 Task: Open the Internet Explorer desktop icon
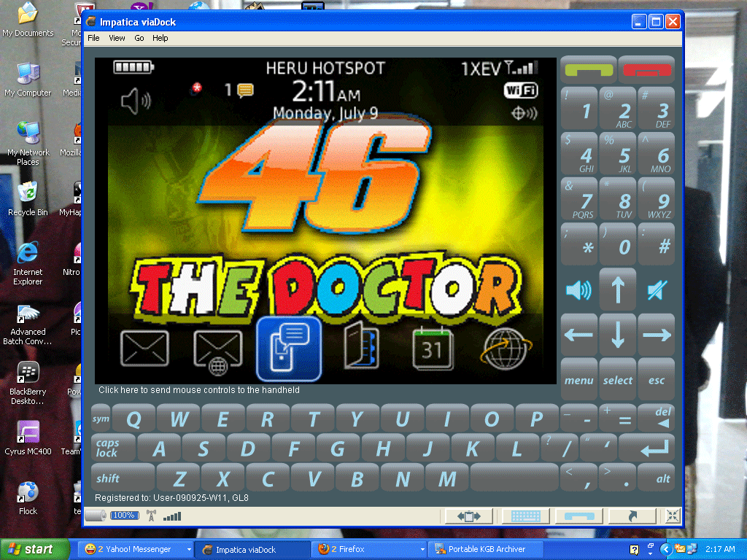click(28, 262)
